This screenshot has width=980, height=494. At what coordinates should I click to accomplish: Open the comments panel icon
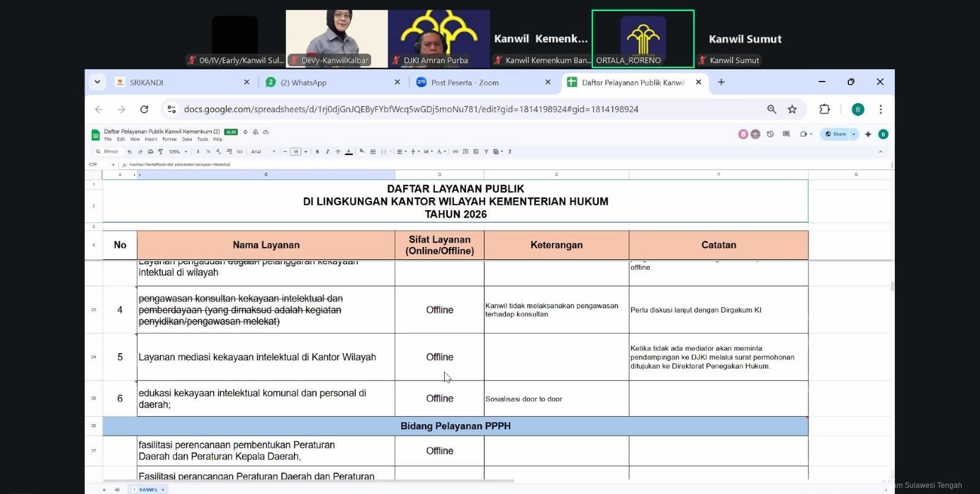786,134
